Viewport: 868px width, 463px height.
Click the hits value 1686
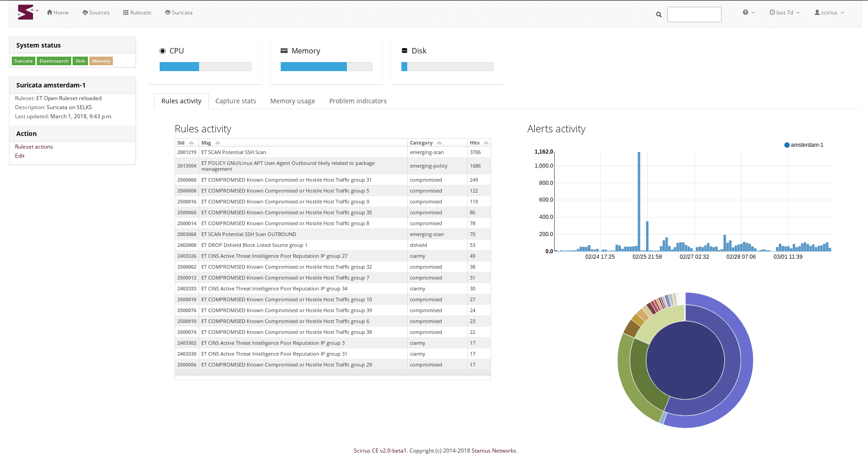tap(475, 166)
